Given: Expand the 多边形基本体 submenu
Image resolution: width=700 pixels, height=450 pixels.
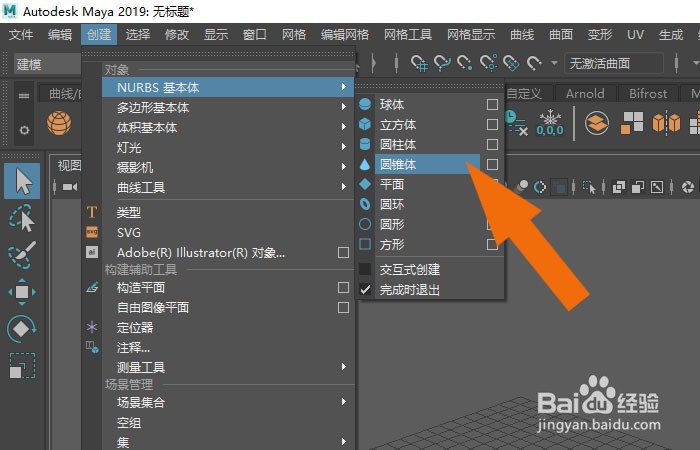Looking at the screenshot, I should 228,107.
